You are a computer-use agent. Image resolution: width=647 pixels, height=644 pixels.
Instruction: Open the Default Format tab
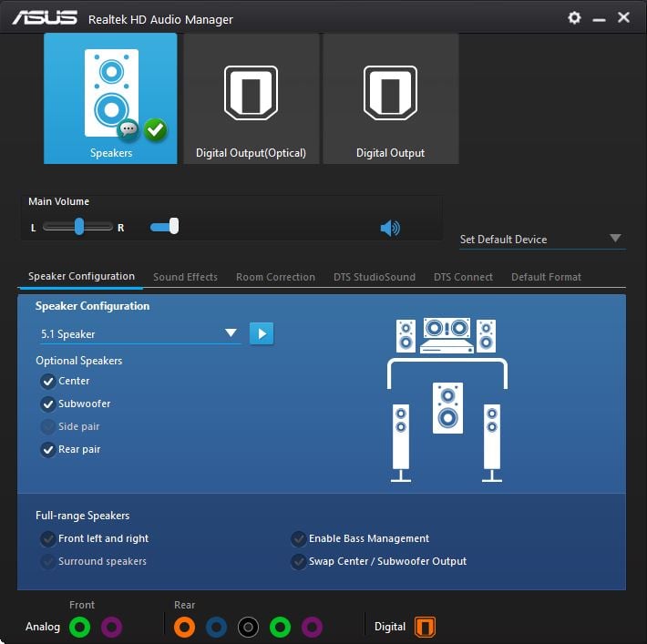pyautogui.click(x=546, y=277)
